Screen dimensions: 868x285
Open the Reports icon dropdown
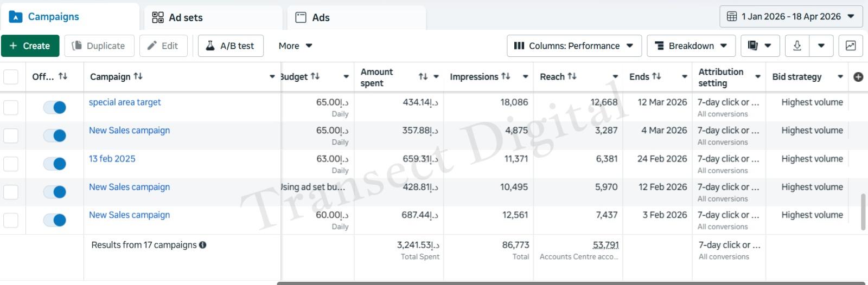pyautogui.click(x=760, y=46)
